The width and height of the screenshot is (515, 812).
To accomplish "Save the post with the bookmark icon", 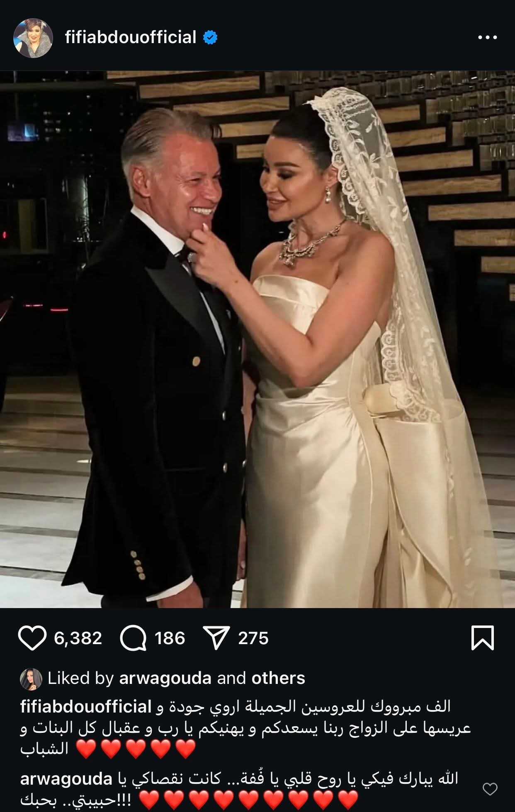I will tap(483, 638).
